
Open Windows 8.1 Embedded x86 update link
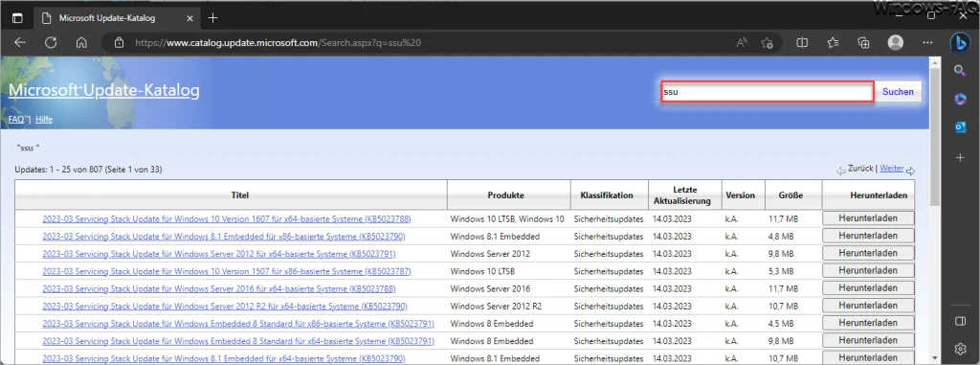(x=224, y=237)
